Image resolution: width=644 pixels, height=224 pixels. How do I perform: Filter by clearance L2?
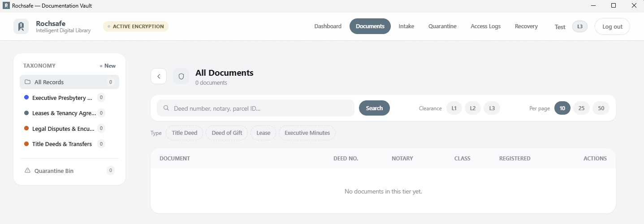tap(473, 108)
